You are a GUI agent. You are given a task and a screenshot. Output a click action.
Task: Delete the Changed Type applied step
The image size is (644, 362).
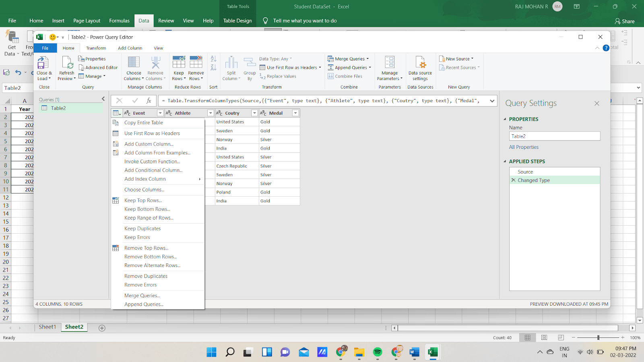(x=513, y=180)
